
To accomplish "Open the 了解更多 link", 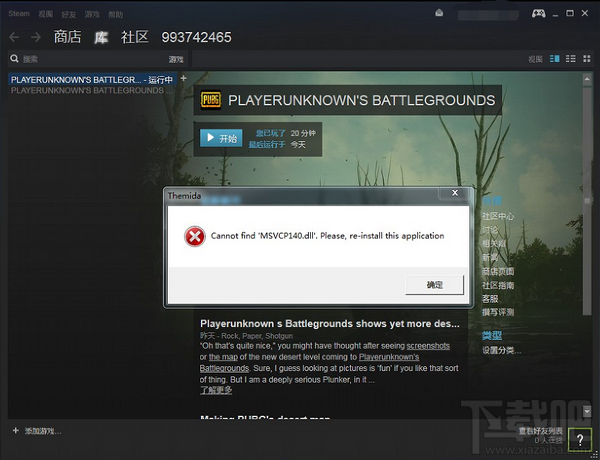I will (x=216, y=390).
